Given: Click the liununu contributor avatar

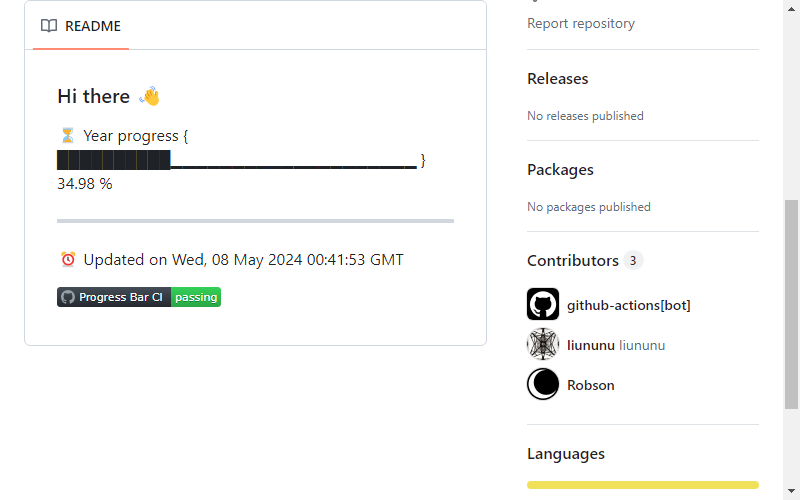Looking at the screenshot, I should click(x=543, y=344).
